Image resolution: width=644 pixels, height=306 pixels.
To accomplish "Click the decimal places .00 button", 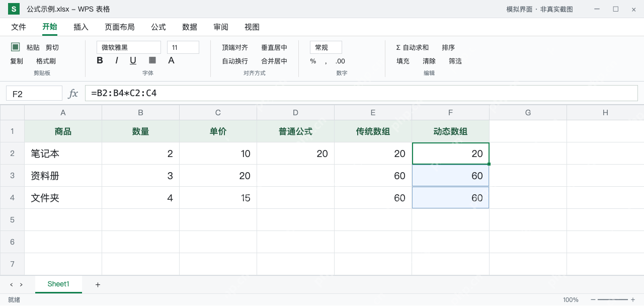I will click(x=340, y=61).
